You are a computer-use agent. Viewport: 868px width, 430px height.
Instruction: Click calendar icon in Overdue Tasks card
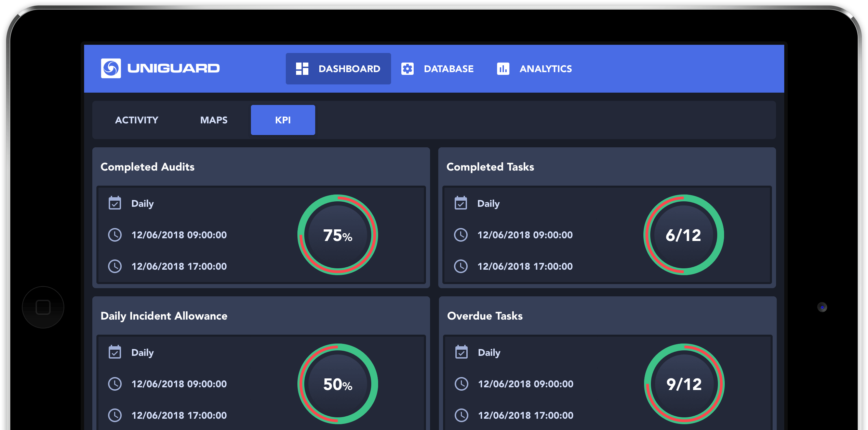point(462,352)
